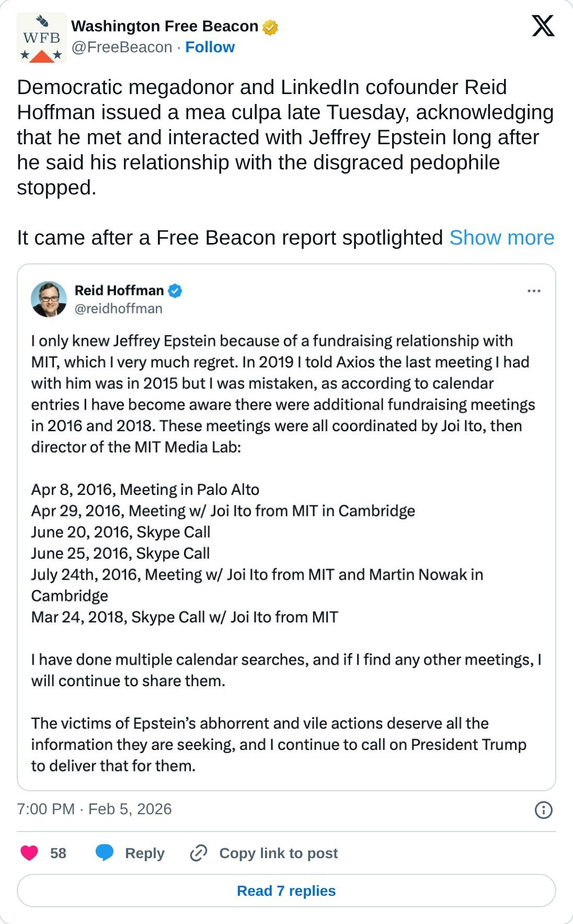Screen dimensions: 573x924
Task: Click the info icon next to the date
Action: [x=544, y=810]
